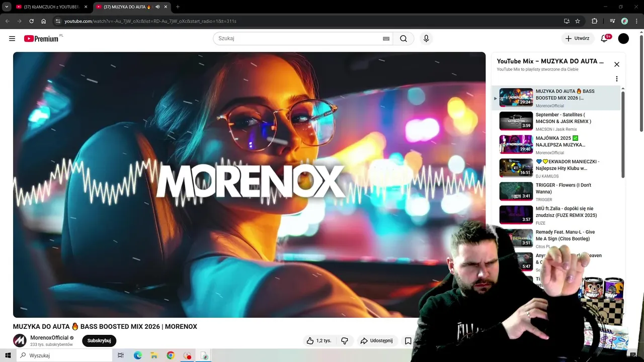This screenshot has height=362, width=644.
Task: Open the MorenoxOfficial channel avatar
Action: coord(20,340)
